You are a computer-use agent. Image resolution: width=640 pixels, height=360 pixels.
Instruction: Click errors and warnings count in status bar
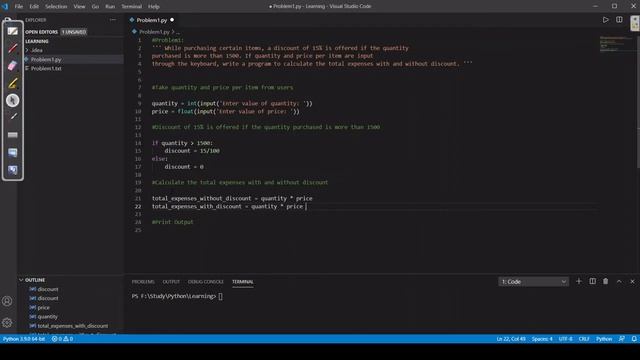pos(62,339)
